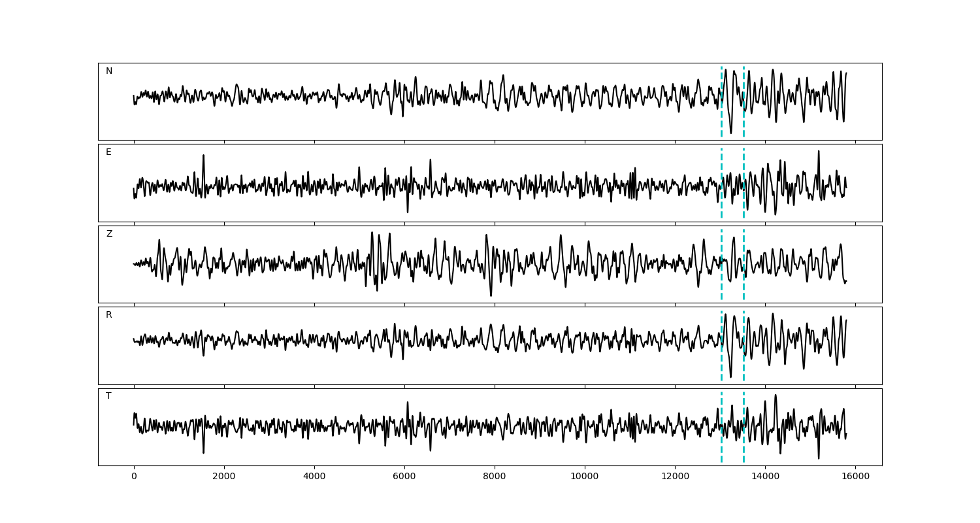Viewport: 980px width, 523px height.
Task: Select the Z panel label
Action: click(x=109, y=234)
